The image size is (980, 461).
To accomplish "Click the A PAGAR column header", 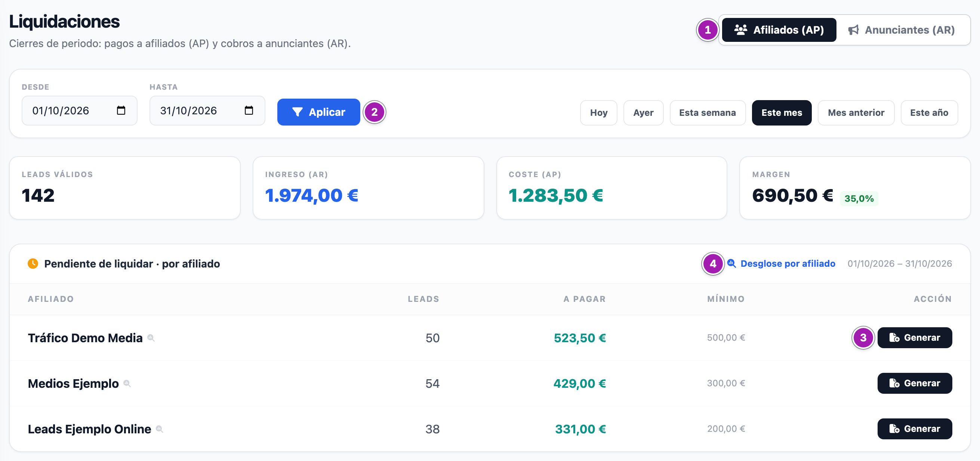I will tap(584, 299).
